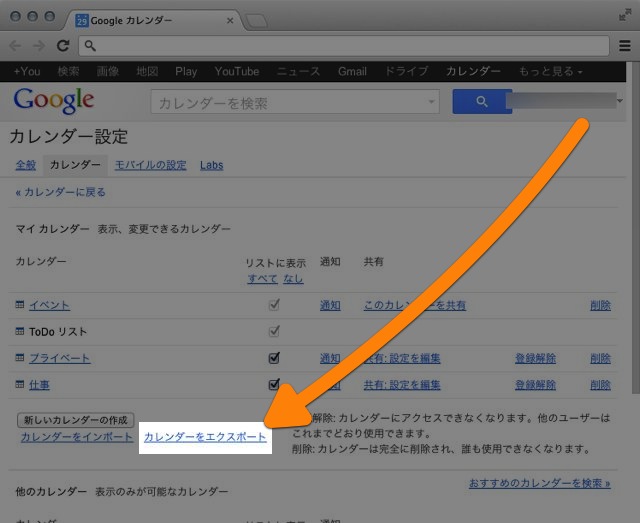Click calendar icon beside イベント
Viewport: 640px width, 523px height.
20,305
